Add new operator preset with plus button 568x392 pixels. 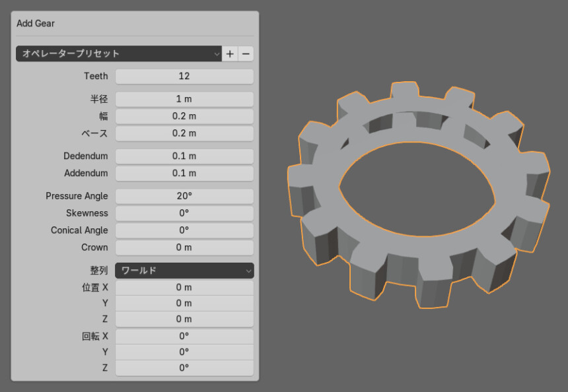coord(230,53)
